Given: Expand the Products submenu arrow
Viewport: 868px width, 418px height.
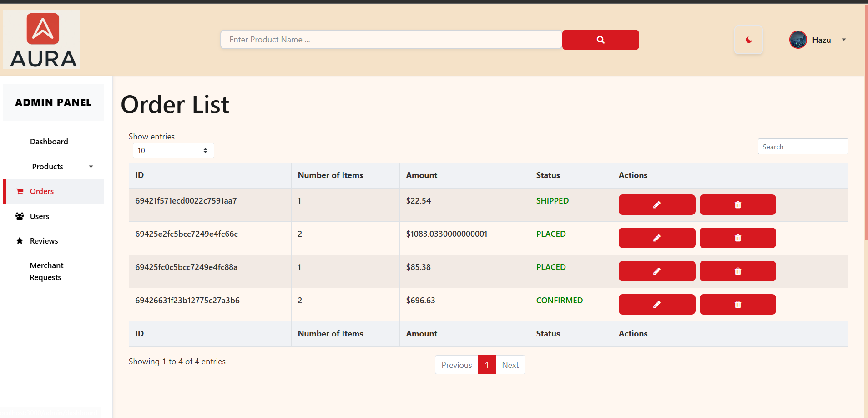Looking at the screenshot, I should coord(91,167).
